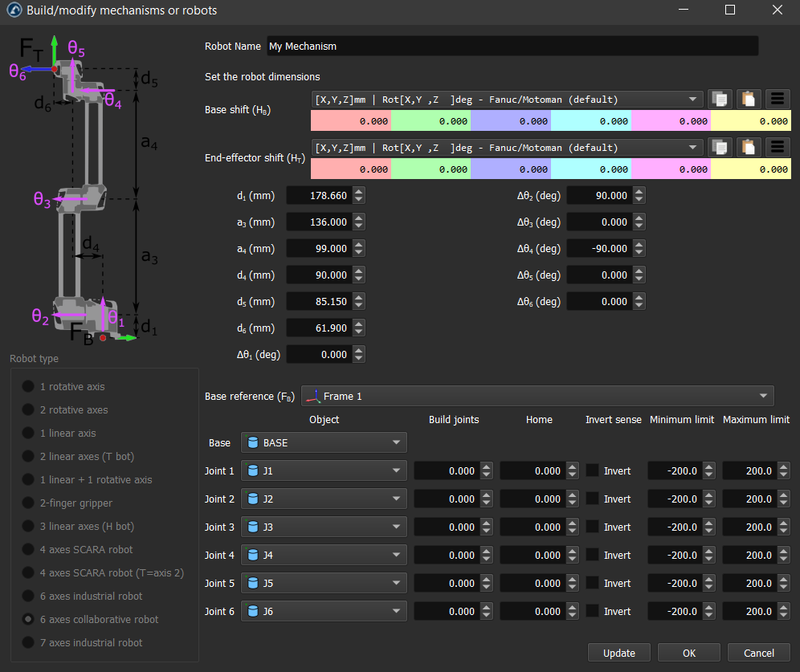This screenshot has height=672, width=800.
Task: Click the RoboDK icon in the title bar
Action: click(x=14, y=10)
